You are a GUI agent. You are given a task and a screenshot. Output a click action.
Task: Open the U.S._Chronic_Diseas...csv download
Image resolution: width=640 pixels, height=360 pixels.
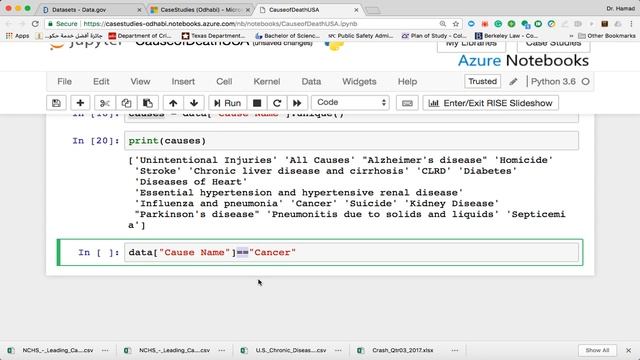(x=283, y=350)
